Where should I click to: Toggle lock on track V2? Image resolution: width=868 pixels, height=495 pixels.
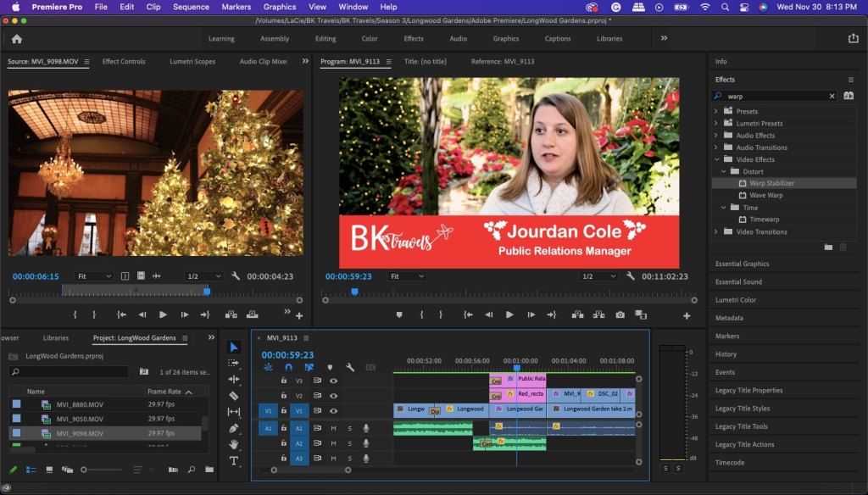click(283, 396)
